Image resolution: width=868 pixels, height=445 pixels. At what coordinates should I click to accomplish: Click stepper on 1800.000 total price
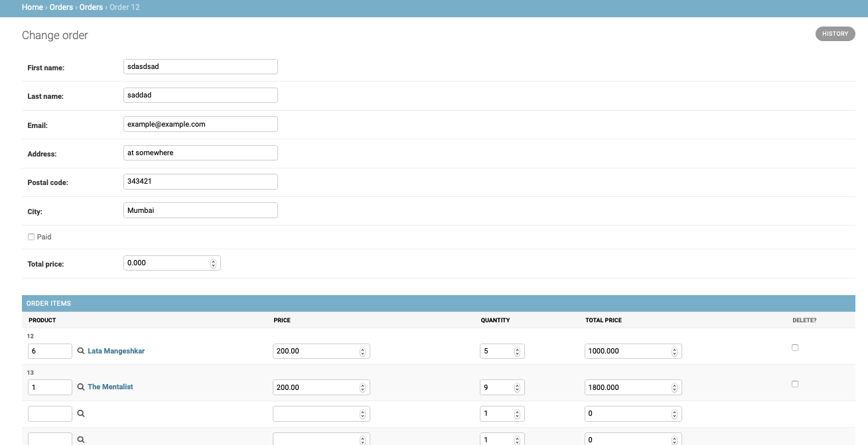point(674,387)
